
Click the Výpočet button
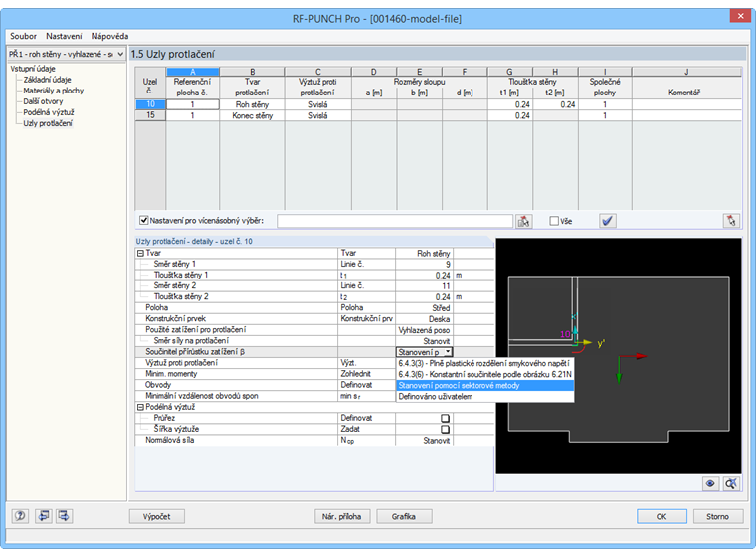(157, 516)
